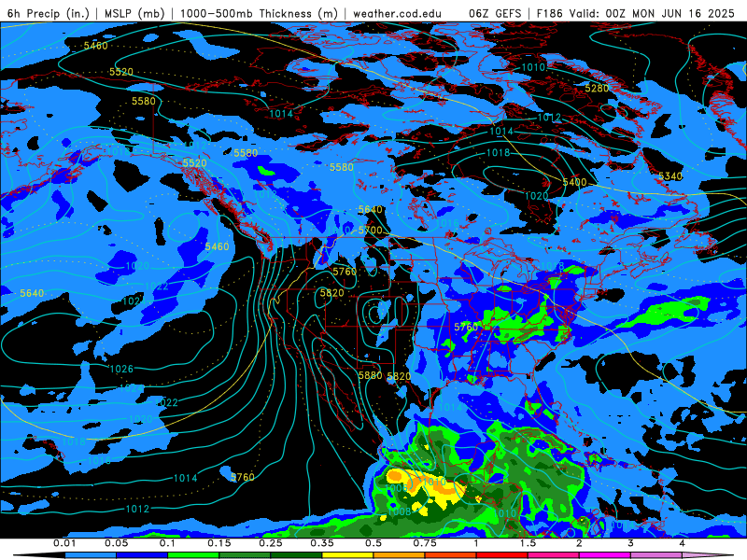This screenshot has width=747, height=560.
Task: Click the 0.25 legend value
Action: click(271, 543)
